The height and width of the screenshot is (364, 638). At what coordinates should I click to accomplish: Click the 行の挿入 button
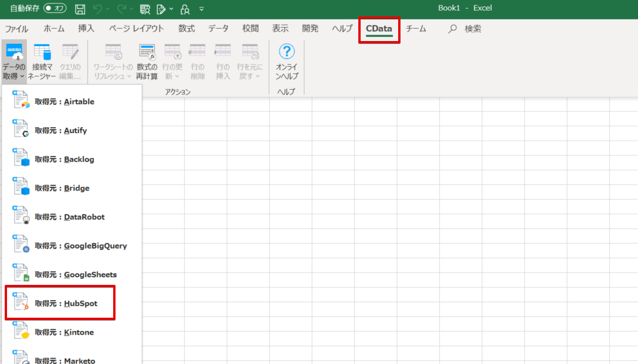[x=223, y=62]
